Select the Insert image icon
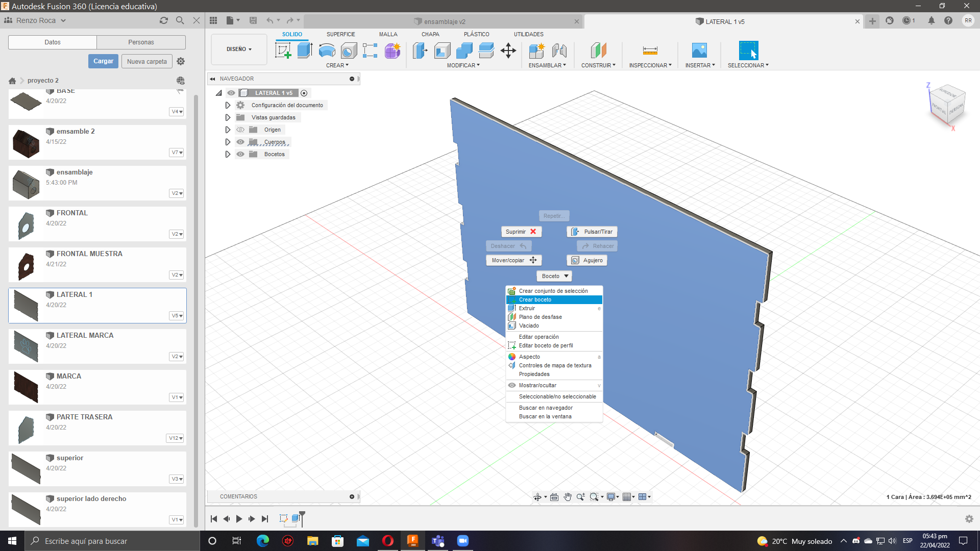Screen dimensions: 980x551 (x=699, y=51)
